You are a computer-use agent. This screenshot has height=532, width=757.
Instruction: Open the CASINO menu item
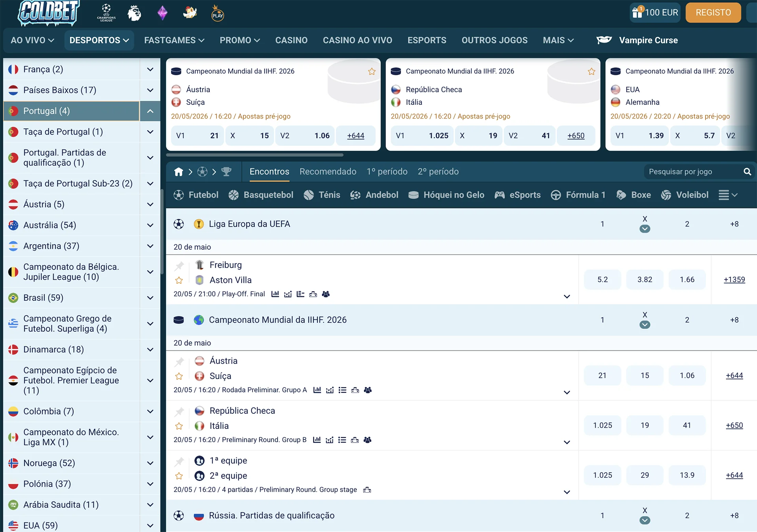click(x=291, y=40)
